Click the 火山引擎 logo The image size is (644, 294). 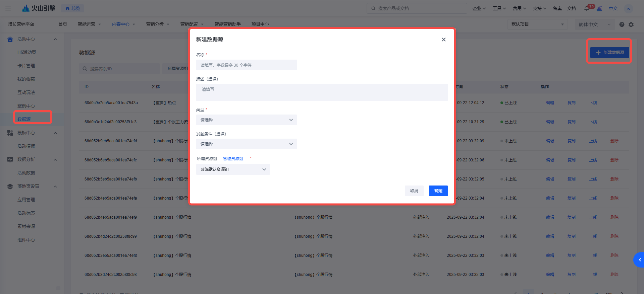point(39,8)
